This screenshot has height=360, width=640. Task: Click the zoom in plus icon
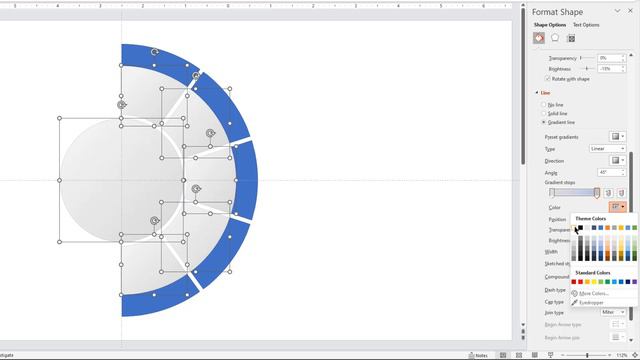(609, 356)
